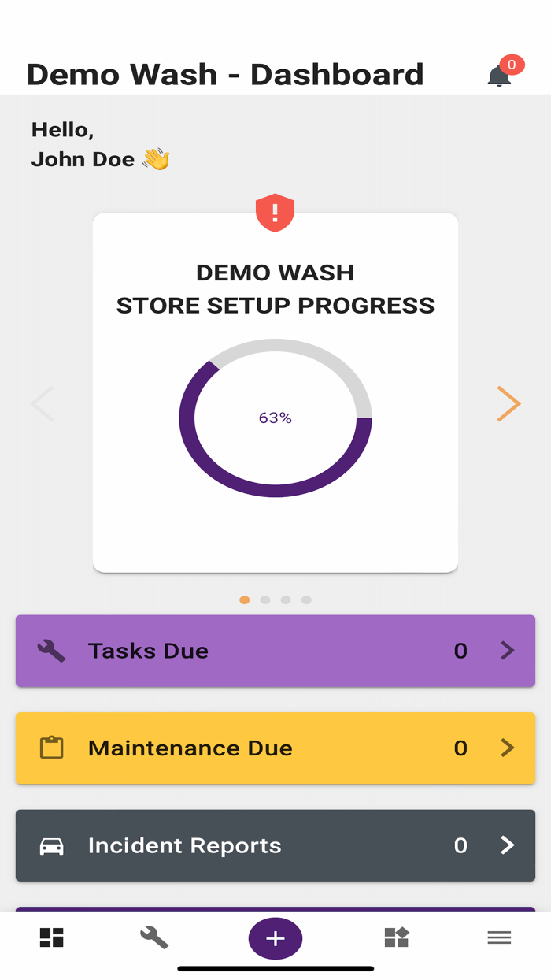551x980 pixels.
Task: Expand the Tasks Due card chevron
Action: click(x=507, y=651)
